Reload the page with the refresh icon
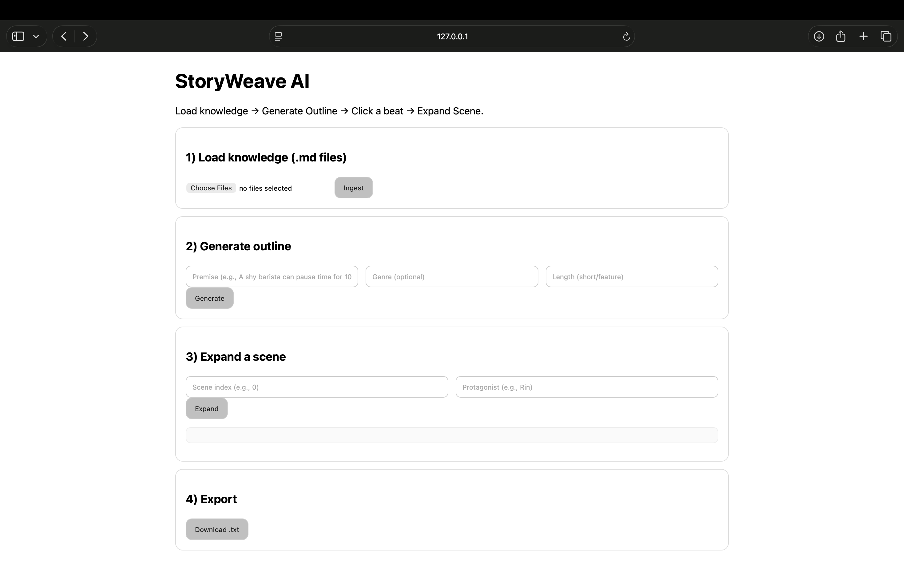904x588 pixels. tap(626, 37)
